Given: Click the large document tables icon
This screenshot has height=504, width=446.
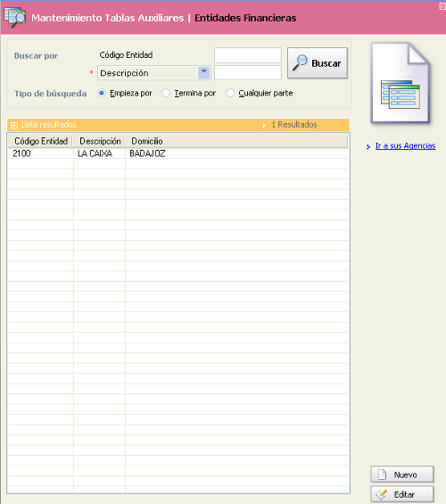Looking at the screenshot, I should [x=401, y=83].
